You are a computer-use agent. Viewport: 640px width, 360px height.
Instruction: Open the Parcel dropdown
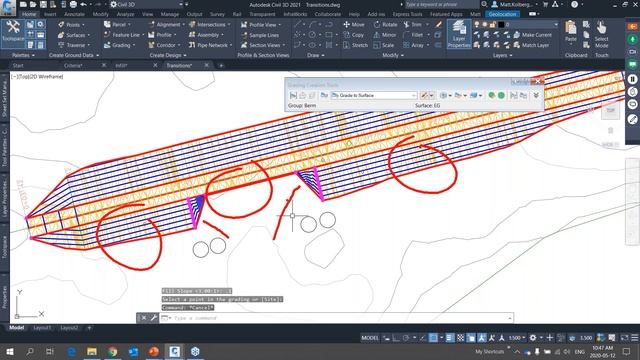point(118,24)
